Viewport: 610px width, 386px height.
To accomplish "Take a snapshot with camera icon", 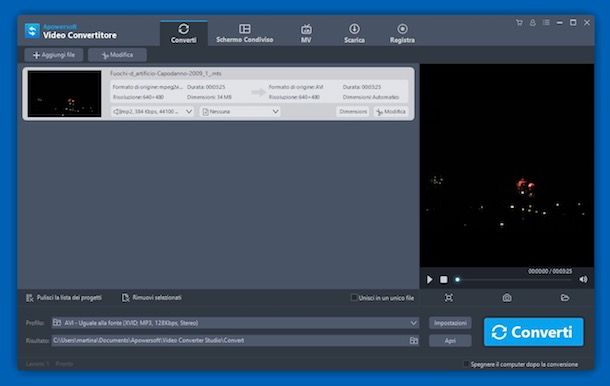I will (507, 298).
